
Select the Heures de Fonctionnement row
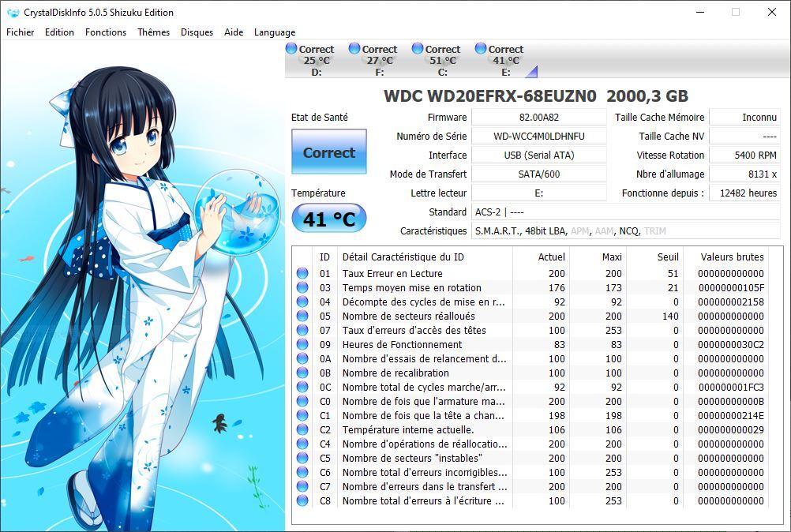pos(530,344)
